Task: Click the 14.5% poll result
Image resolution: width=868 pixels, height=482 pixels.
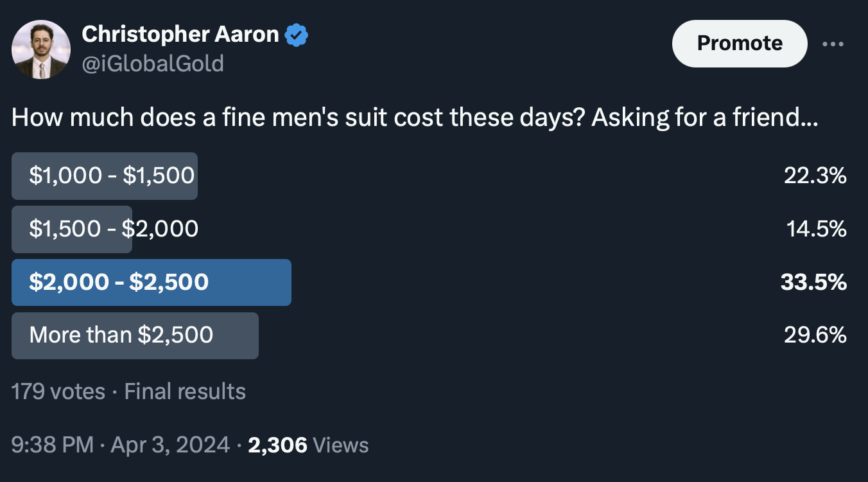Action: click(x=816, y=229)
